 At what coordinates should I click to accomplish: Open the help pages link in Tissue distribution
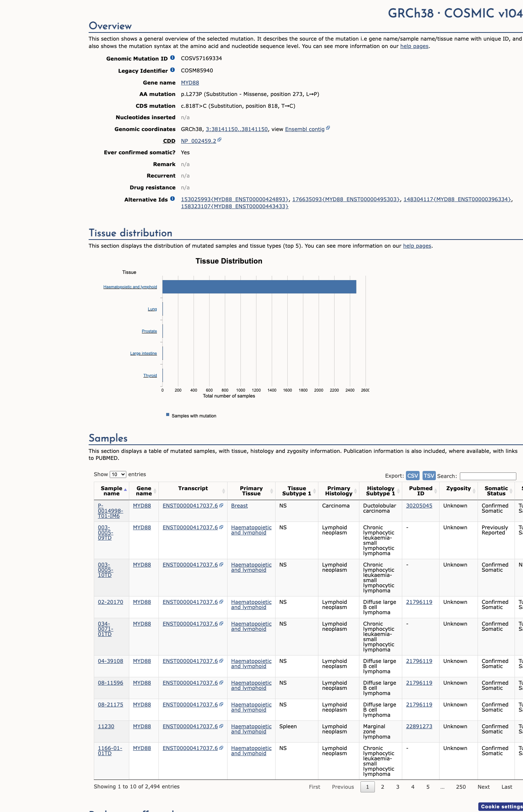click(x=417, y=246)
